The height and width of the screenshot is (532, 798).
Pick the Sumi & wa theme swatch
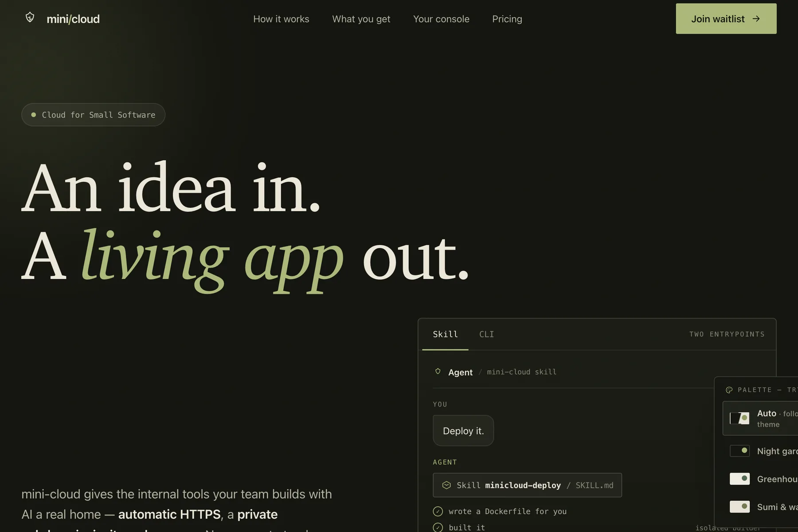739,507
